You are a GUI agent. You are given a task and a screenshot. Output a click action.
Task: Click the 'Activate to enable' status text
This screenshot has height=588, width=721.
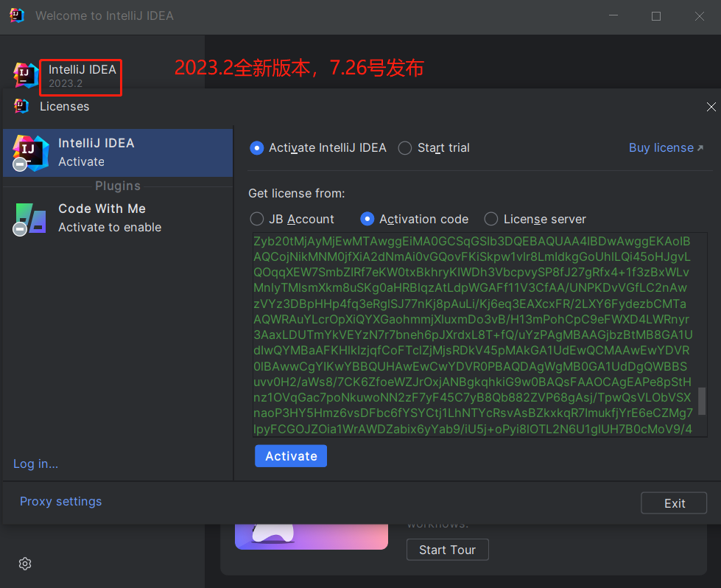pyautogui.click(x=110, y=227)
